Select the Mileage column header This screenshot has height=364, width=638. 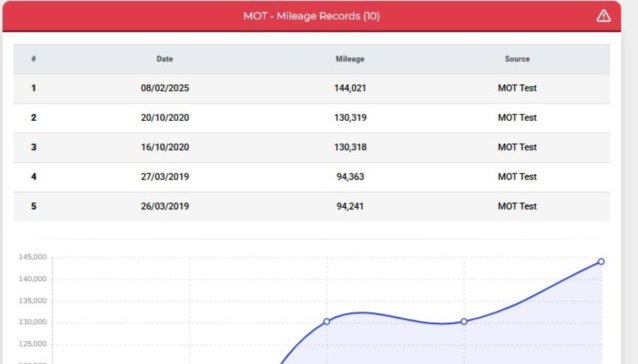click(x=350, y=59)
